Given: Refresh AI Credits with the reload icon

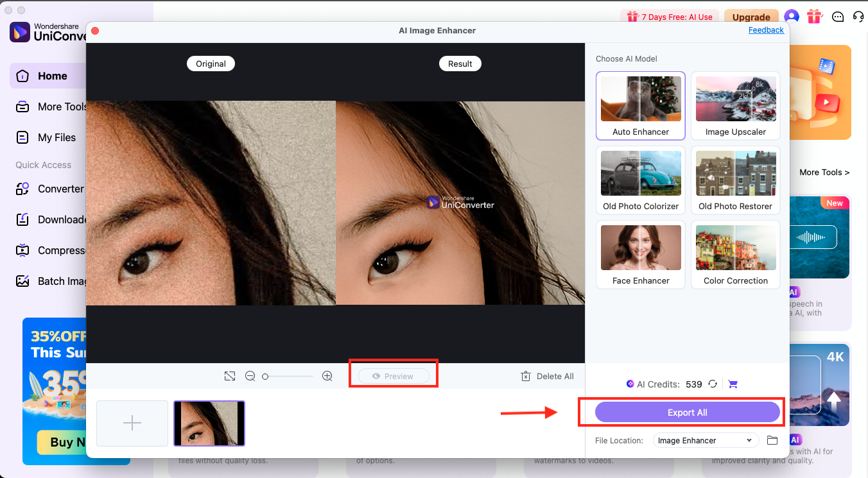Looking at the screenshot, I should [713, 384].
